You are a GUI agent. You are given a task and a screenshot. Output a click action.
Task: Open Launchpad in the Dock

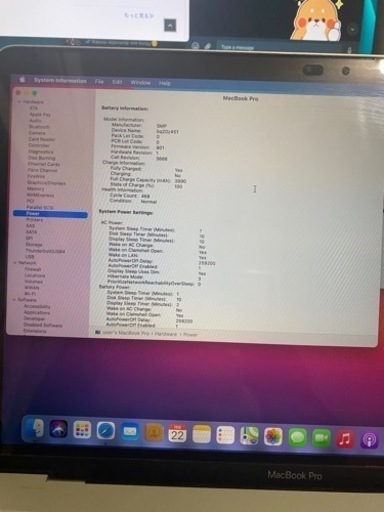click(x=82, y=430)
